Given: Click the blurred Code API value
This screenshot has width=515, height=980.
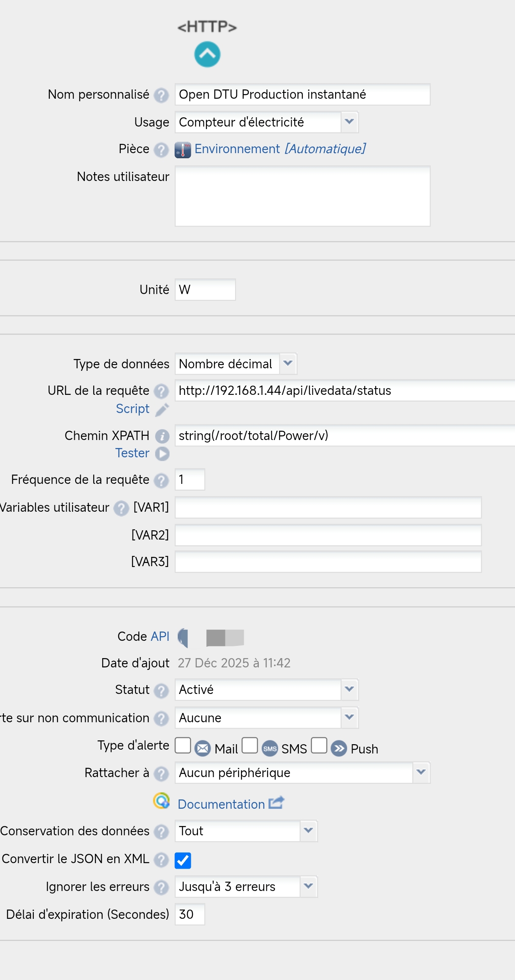Looking at the screenshot, I should coord(225,637).
